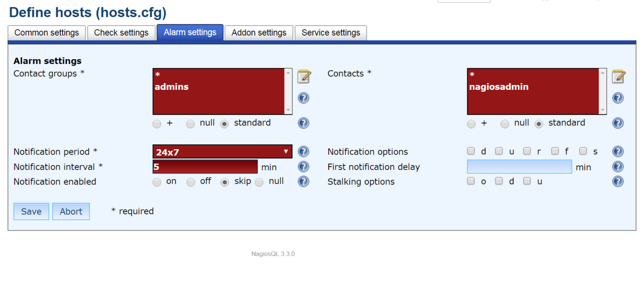Select 'admins' in Contact groups list
Image resolution: width=644 pixels, height=285 pixels.
(172, 87)
